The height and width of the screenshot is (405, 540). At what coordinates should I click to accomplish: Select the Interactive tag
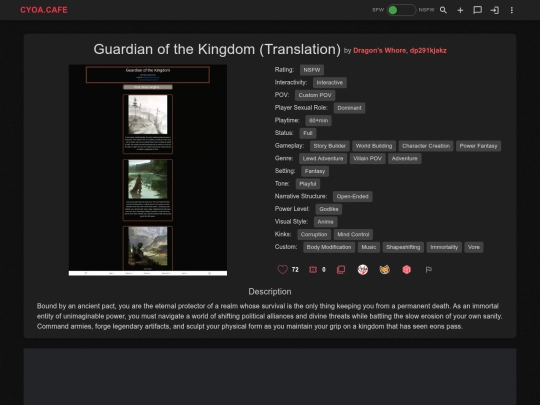330,83
